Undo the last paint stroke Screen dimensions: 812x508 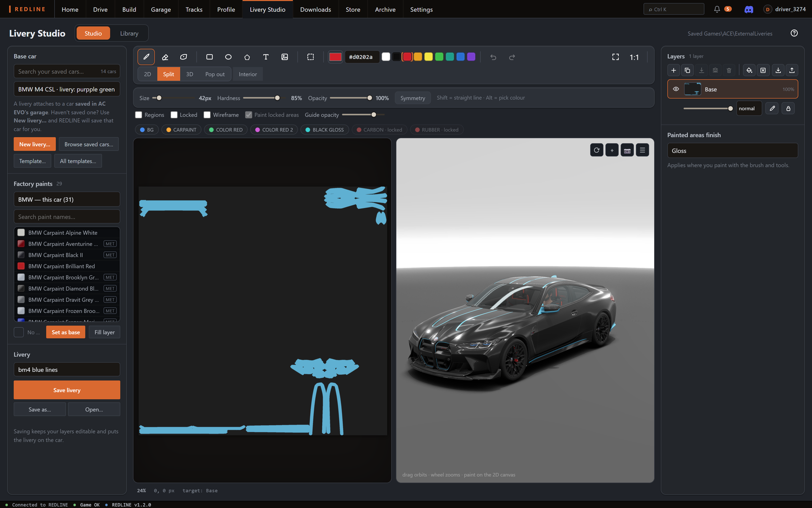pos(493,57)
